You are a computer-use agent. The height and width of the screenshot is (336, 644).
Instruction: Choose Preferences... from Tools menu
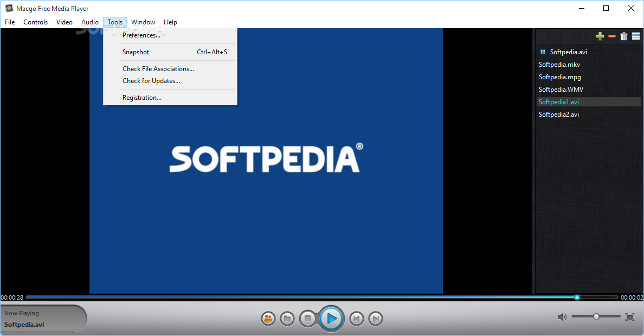coord(170,35)
